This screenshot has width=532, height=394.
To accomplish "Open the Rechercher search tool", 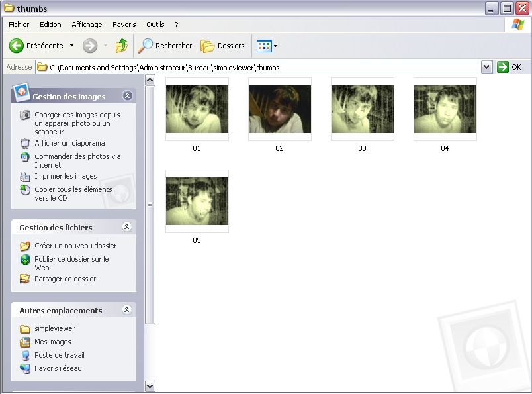I will coord(165,46).
